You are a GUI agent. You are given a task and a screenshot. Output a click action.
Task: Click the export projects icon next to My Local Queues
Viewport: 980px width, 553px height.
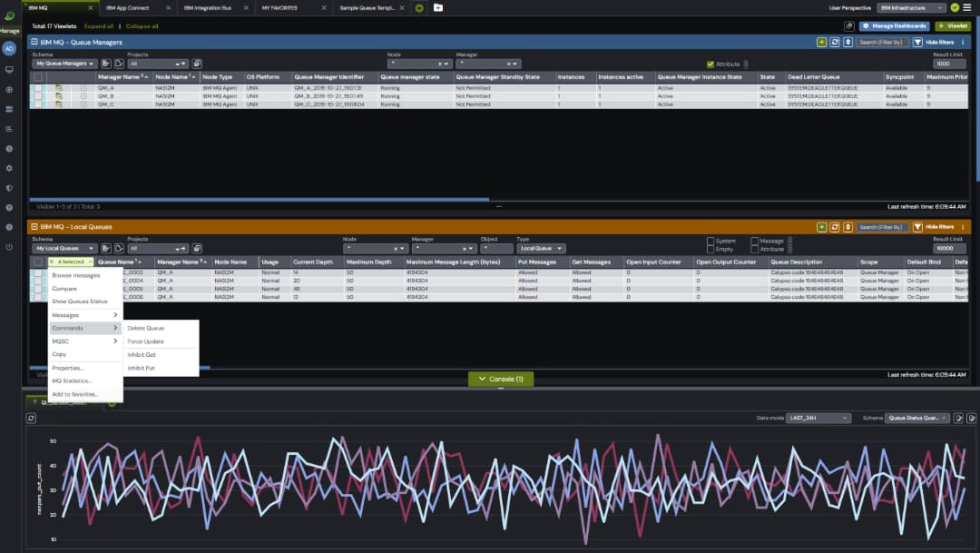(x=106, y=248)
